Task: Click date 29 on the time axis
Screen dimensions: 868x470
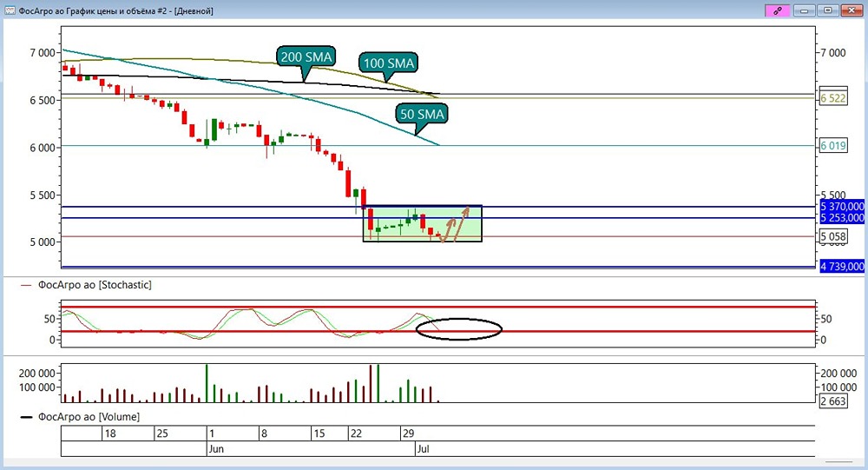Action: tap(408, 434)
